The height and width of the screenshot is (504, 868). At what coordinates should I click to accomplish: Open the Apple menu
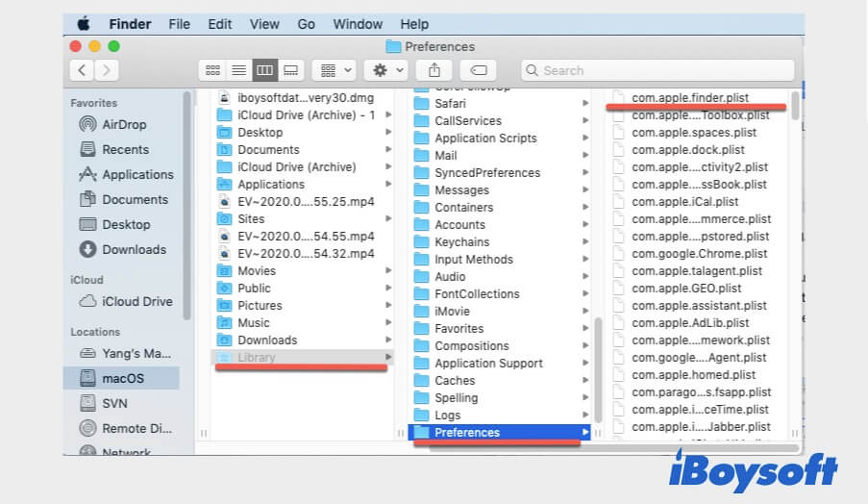coord(84,24)
